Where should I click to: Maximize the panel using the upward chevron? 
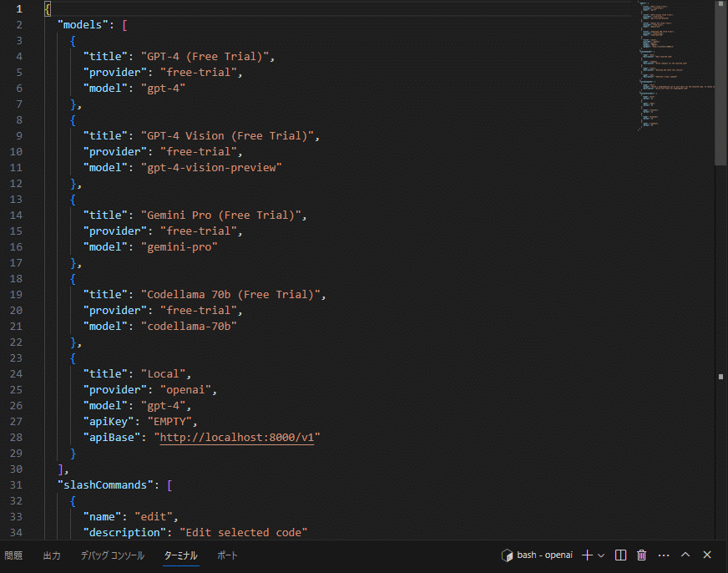point(685,555)
